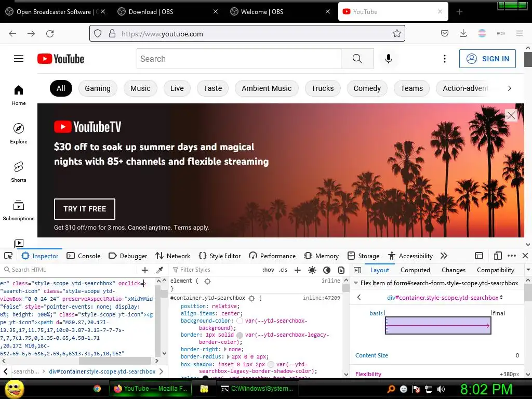Pick a color with the eyedropper
The image size is (532, 399).
tap(159, 270)
